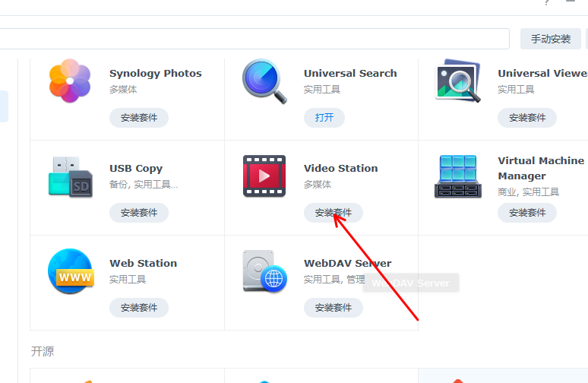Click the Video Station film icon

264,176
